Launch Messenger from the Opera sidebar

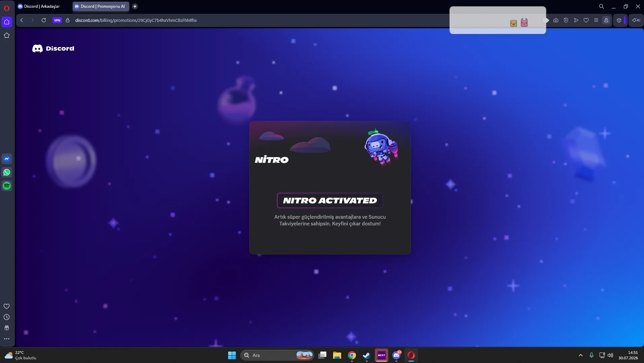coord(7,159)
